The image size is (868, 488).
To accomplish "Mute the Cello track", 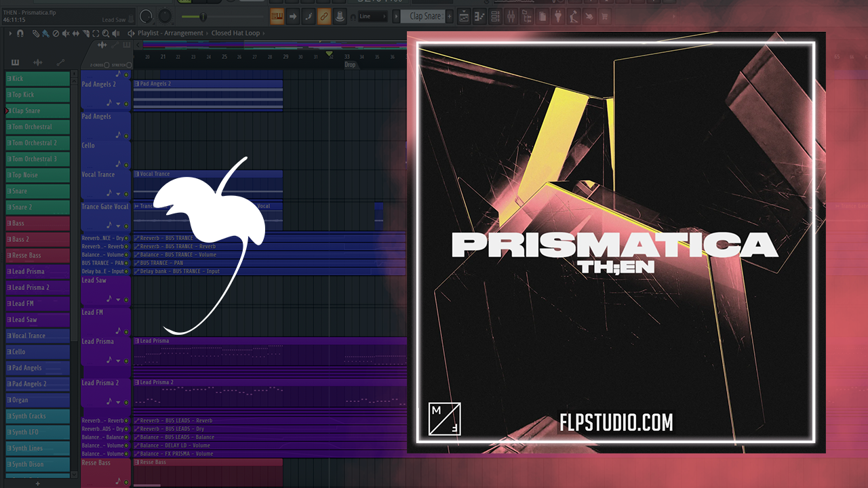I will point(126,165).
